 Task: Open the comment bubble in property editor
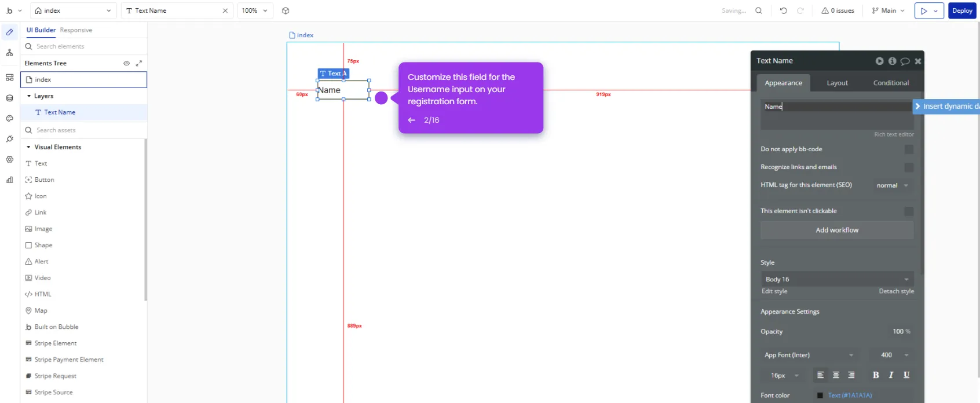point(905,61)
